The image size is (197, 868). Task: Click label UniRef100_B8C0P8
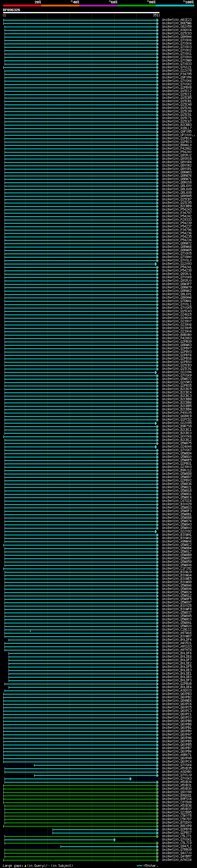coord(177,826)
